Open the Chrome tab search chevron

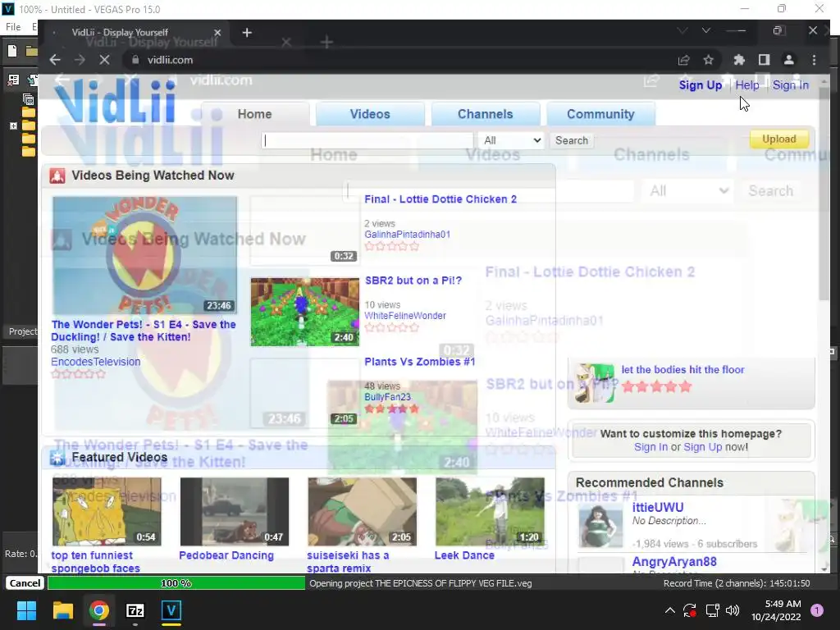click(705, 30)
